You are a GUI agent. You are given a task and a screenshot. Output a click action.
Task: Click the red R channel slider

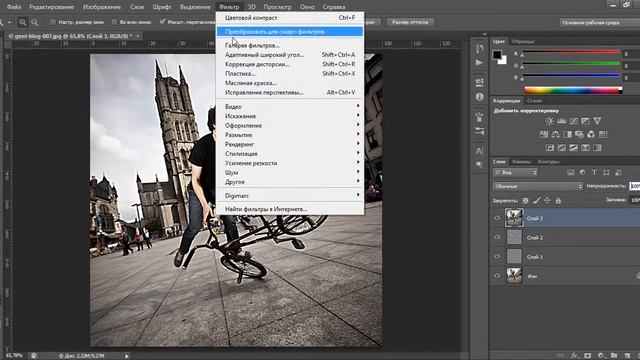tap(571, 52)
